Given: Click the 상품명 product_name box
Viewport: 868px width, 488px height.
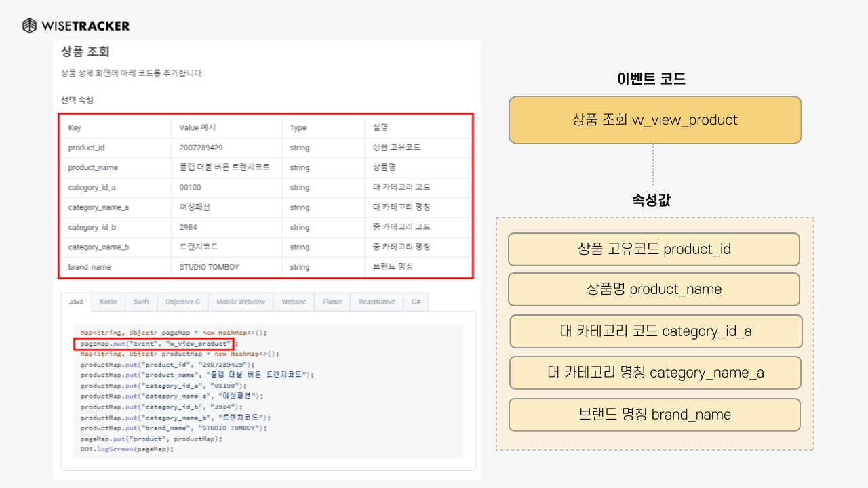Looking at the screenshot, I should pos(654,289).
